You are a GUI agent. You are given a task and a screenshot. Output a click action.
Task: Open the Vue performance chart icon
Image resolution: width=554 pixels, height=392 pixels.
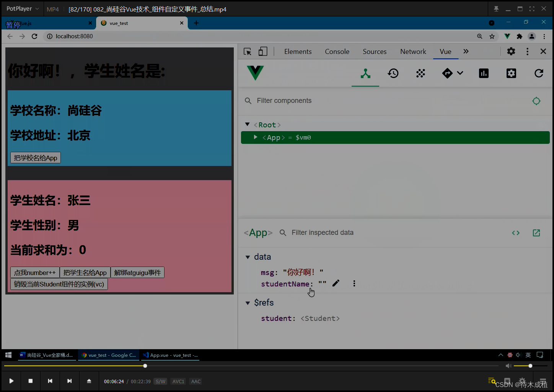tap(484, 73)
